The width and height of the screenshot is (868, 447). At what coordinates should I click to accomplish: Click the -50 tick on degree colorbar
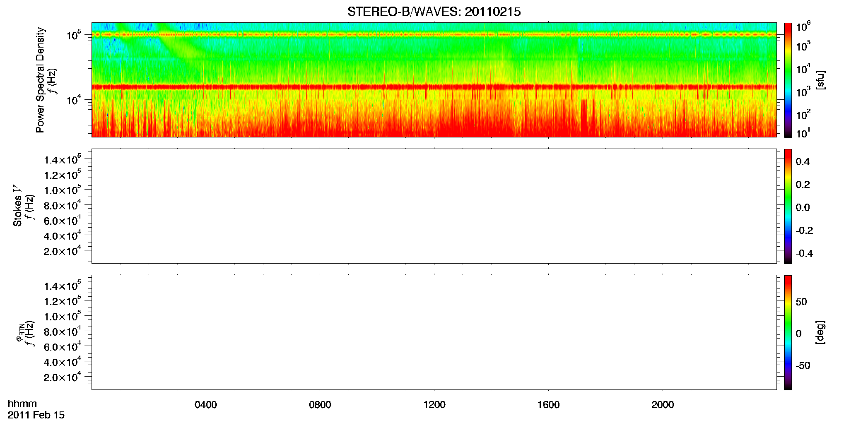(803, 366)
